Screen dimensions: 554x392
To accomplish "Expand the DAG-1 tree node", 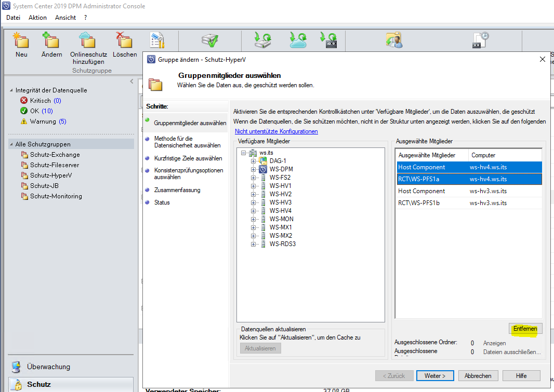I will (253, 161).
